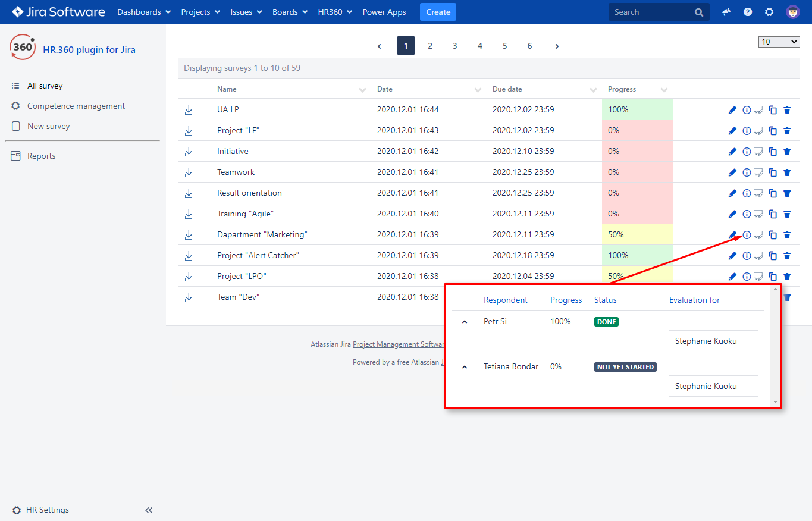Select current page 1 in pagination
Image resolution: width=812 pixels, height=521 pixels.
click(406, 46)
